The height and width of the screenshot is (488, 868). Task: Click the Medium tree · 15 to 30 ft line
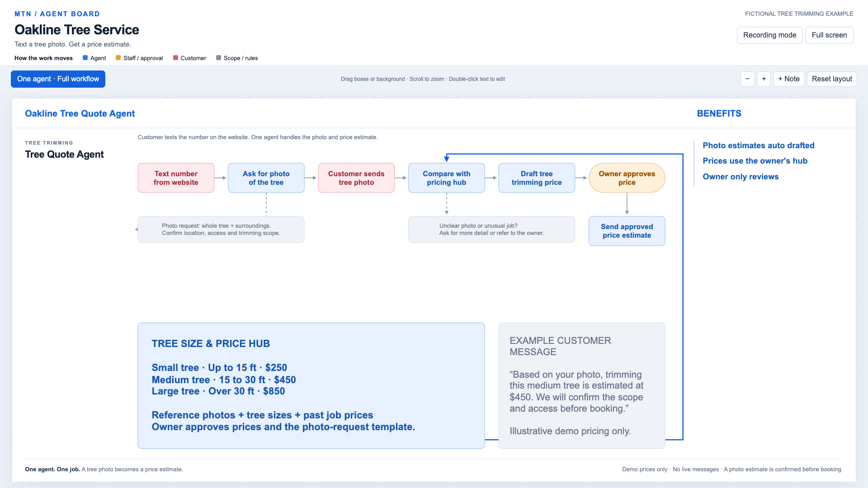(x=224, y=380)
